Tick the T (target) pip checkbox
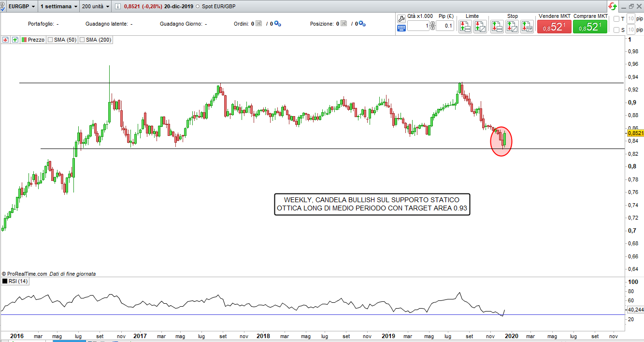 click(x=616, y=19)
